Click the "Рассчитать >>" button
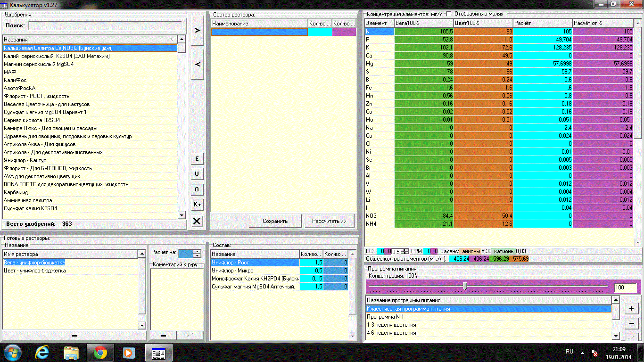Image resolution: width=644 pixels, height=362 pixels. point(329,221)
